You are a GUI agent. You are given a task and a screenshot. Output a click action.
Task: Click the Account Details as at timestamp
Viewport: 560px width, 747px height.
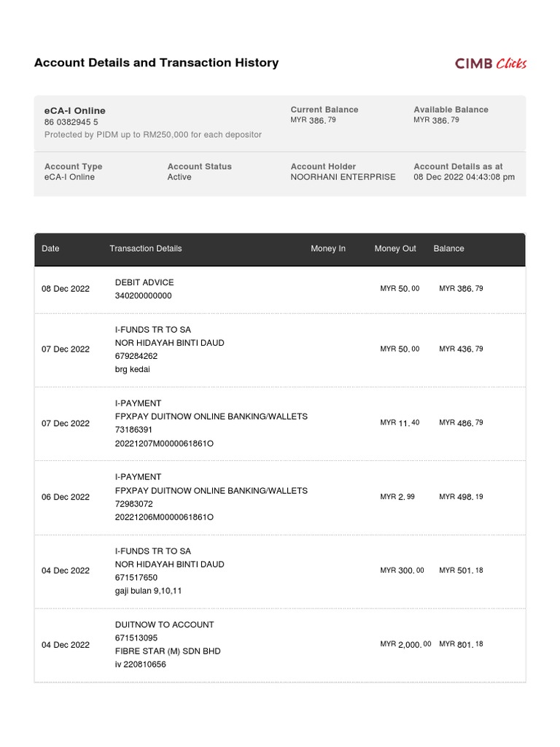(464, 177)
